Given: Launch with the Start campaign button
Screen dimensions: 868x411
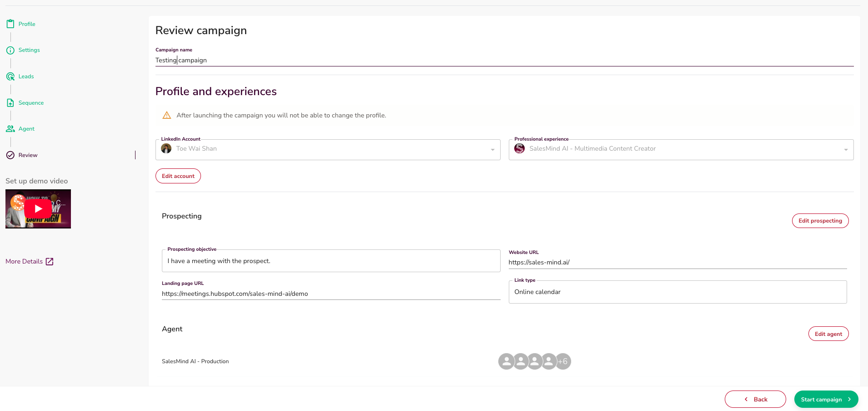Looking at the screenshot, I should (826, 400).
